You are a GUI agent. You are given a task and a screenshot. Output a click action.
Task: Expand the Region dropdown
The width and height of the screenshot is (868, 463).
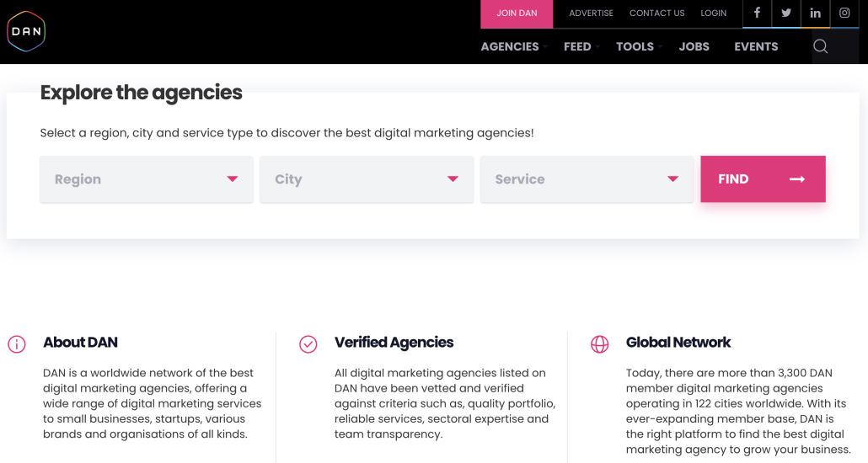click(x=147, y=179)
